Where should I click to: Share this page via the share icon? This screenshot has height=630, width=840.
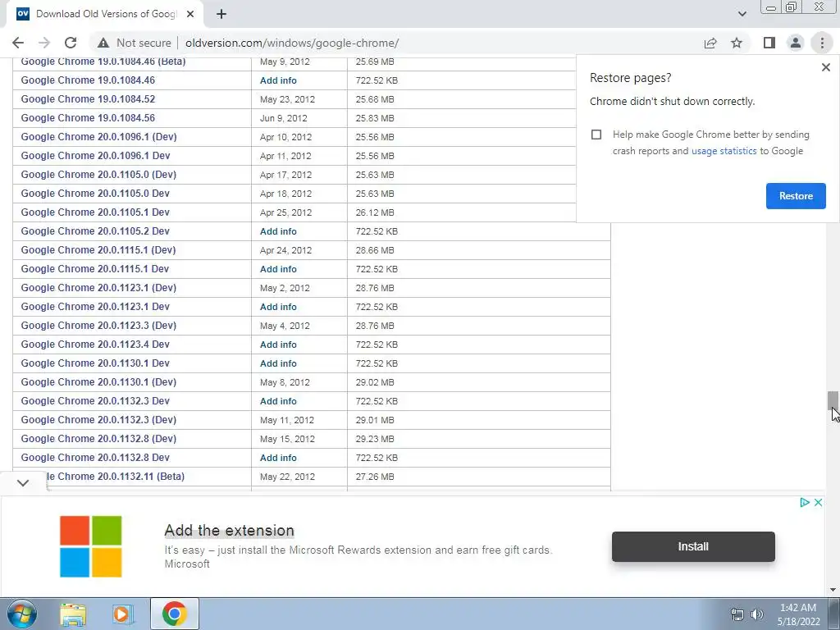pyautogui.click(x=710, y=43)
